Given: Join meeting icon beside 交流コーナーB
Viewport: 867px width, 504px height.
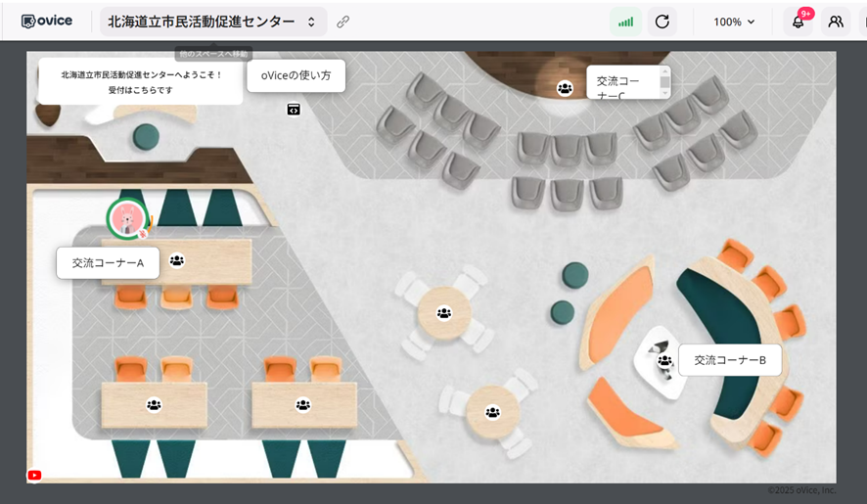Looking at the screenshot, I should (664, 361).
